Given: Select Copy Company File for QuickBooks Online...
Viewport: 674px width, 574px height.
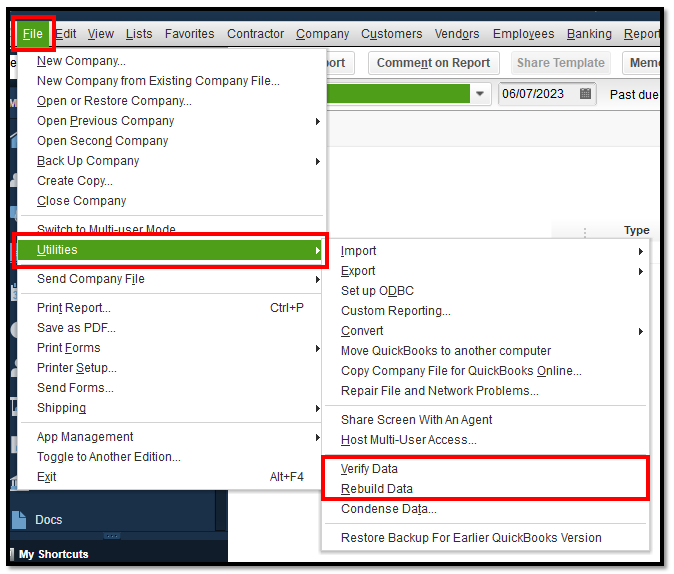Looking at the screenshot, I should 486,371.
